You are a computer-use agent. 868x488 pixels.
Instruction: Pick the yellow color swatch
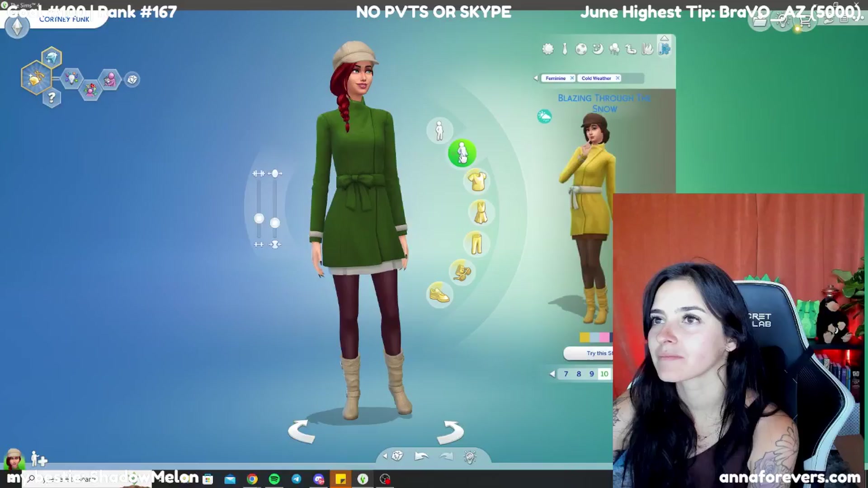click(x=585, y=337)
